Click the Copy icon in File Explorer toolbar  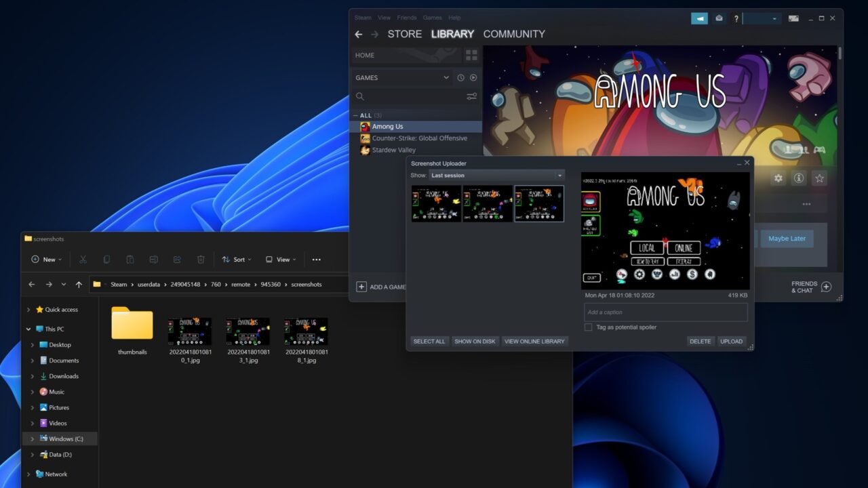(x=106, y=260)
